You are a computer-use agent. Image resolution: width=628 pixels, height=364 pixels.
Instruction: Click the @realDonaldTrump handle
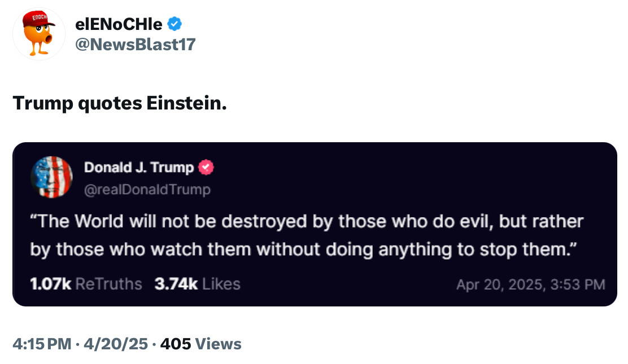pyautogui.click(x=147, y=190)
